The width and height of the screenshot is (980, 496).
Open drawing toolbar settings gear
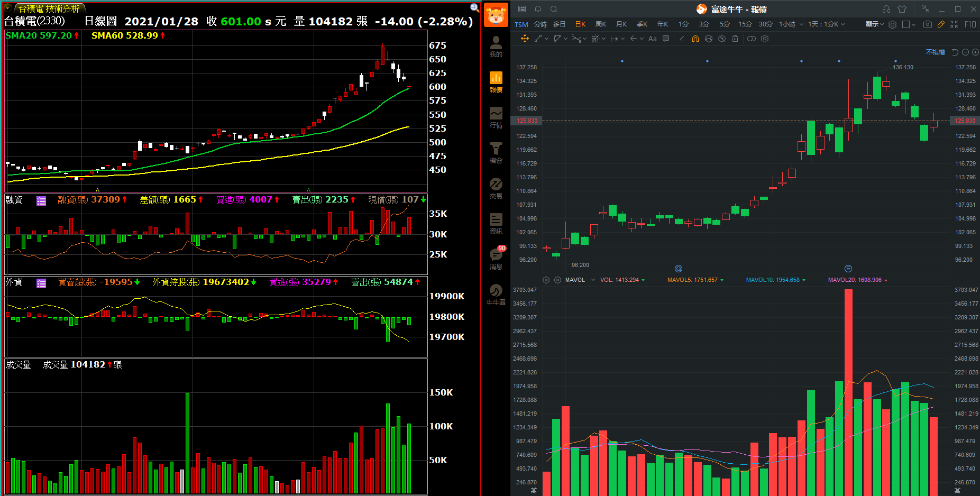point(764,39)
